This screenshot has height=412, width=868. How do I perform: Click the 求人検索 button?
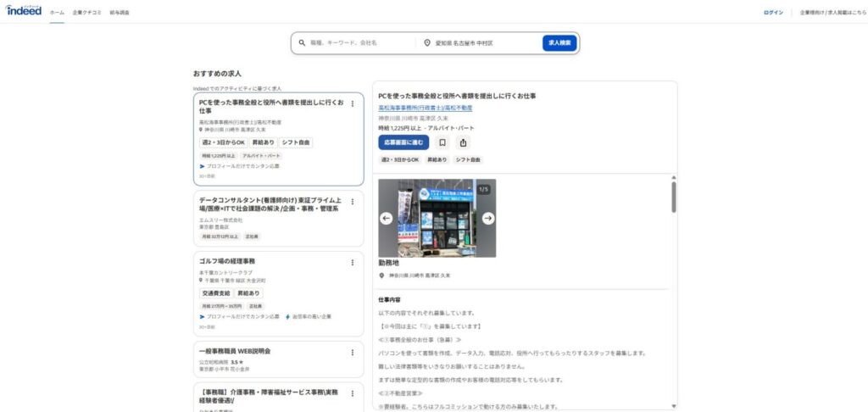pyautogui.click(x=559, y=42)
